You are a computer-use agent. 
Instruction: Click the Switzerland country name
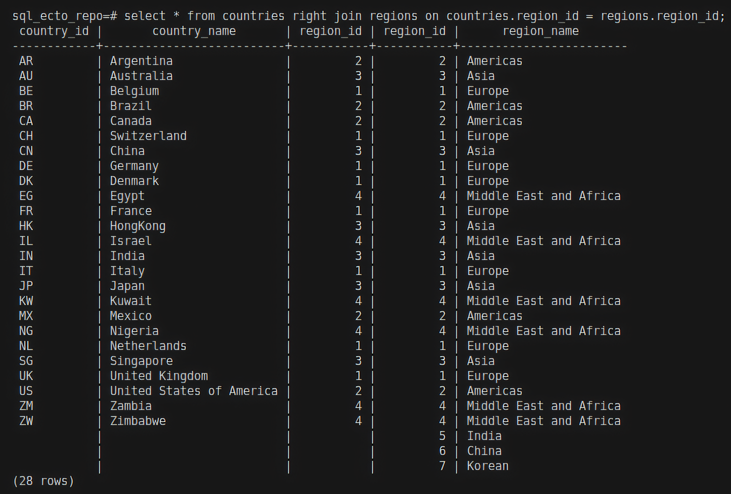[x=148, y=136]
